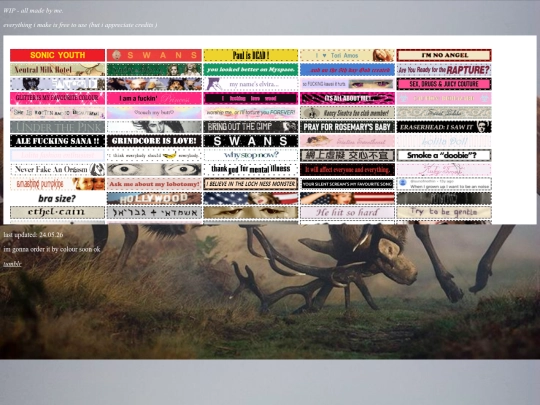
Task: Click 'He hit so hard' banner
Action: coord(347,212)
